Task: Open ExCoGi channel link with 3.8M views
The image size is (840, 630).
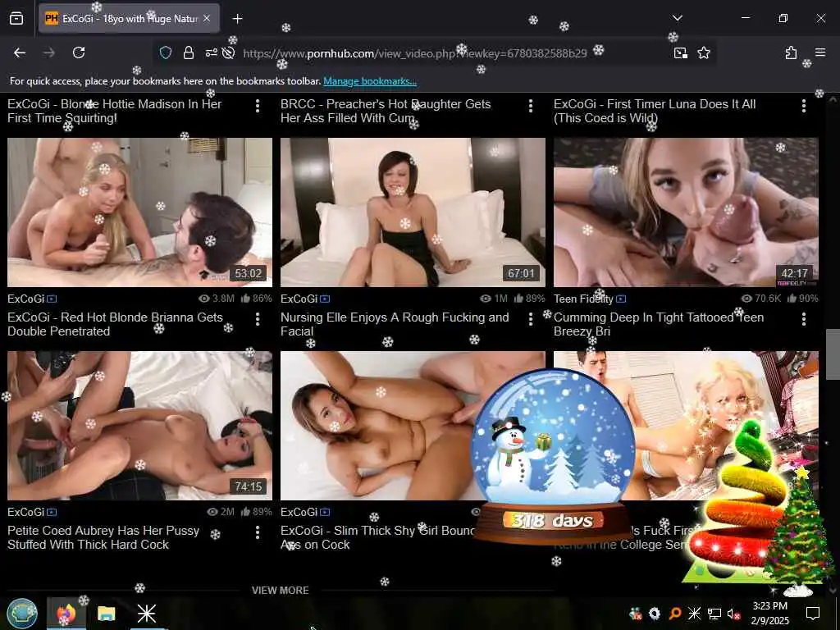Action: 25,299
